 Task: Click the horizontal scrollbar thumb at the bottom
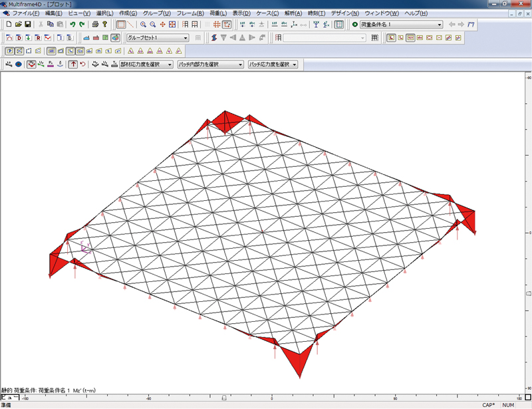tap(223, 399)
